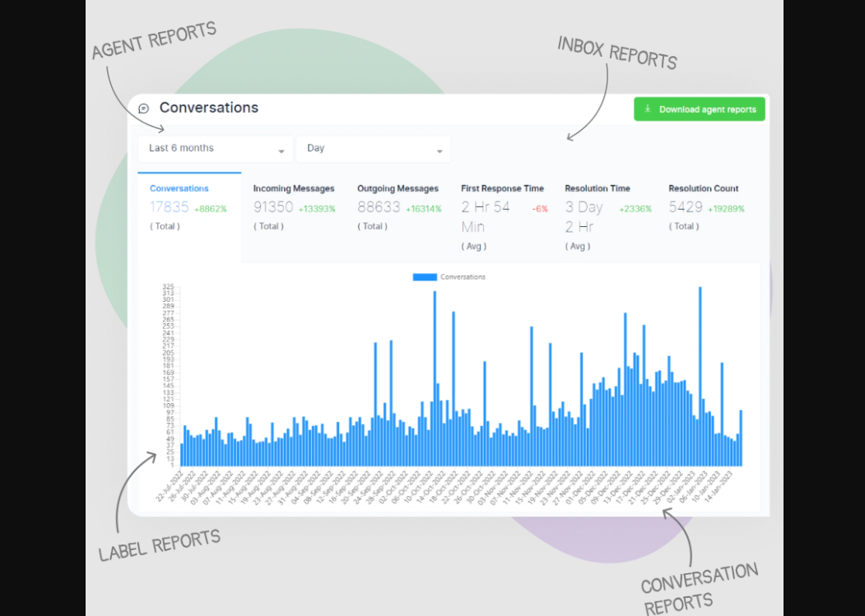Click the red -6% response time change

(540, 209)
